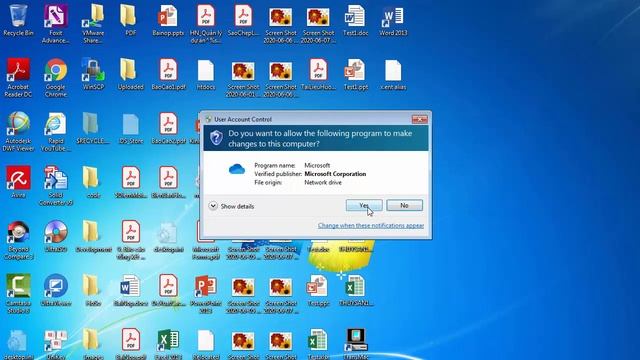Screen dimensions: 640x360
Task: Select the HN_Quản lý dự án PDF icon
Action: tap(206, 24)
